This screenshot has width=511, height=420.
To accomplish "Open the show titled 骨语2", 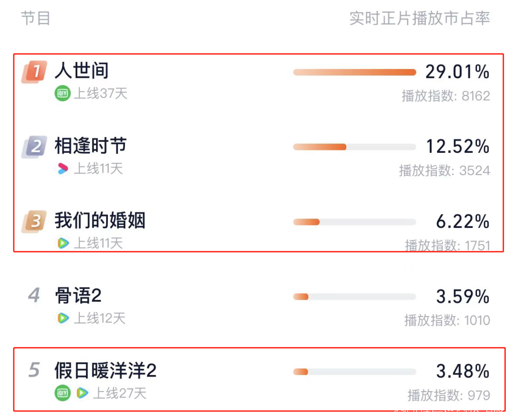I will coord(78,296).
